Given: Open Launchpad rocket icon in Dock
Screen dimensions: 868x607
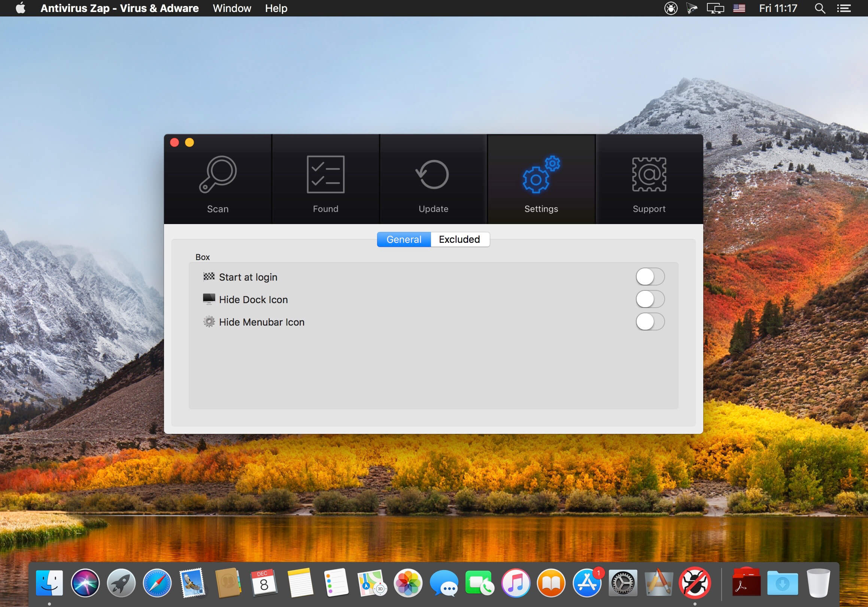Looking at the screenshot, I should point(121,583).
